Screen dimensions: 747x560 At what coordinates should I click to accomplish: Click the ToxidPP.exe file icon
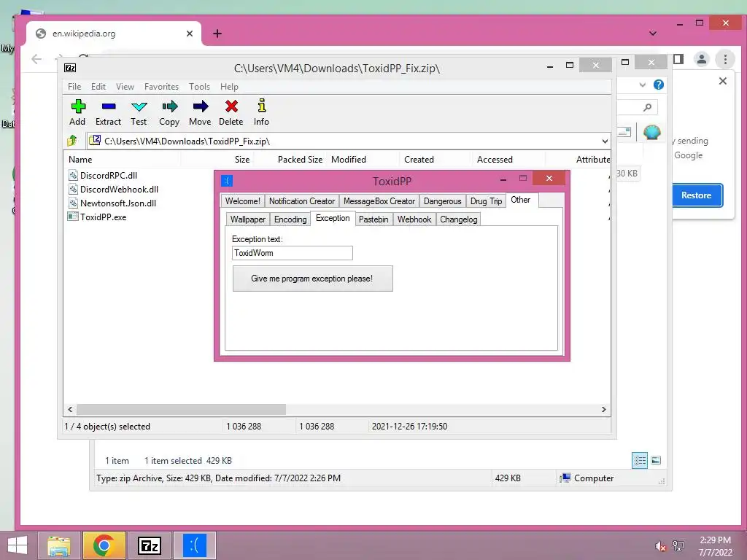pyautogui.click(x=73, y=217)
